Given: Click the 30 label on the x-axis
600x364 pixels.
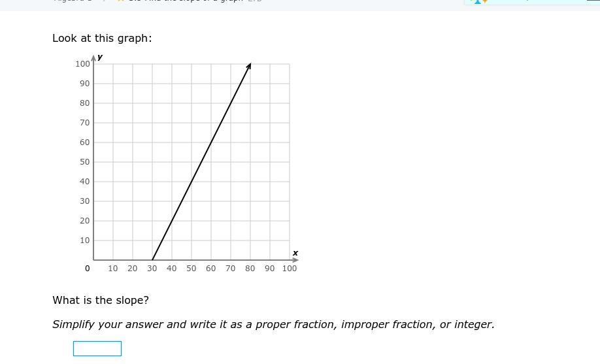Looking at the screenshot, I should [152, 269].
